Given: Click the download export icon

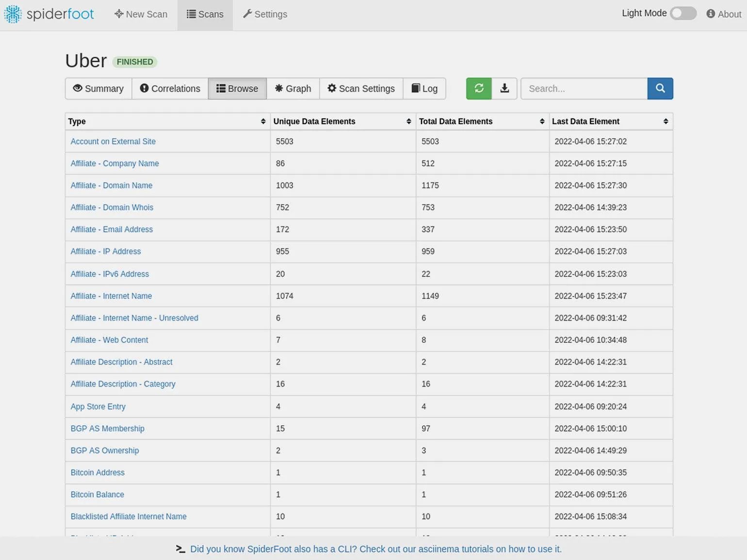Looking at the screenshot, I should tap(504, 88).
